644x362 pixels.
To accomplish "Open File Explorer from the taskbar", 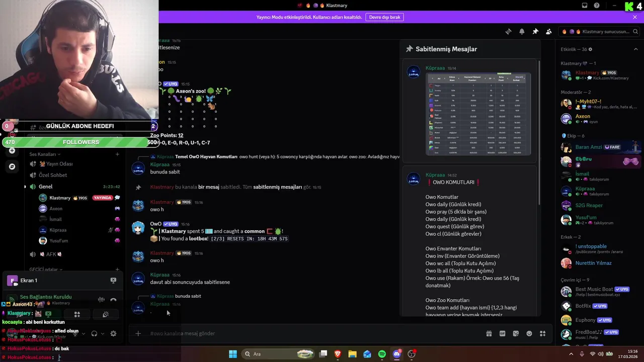I will pos(352,354).
